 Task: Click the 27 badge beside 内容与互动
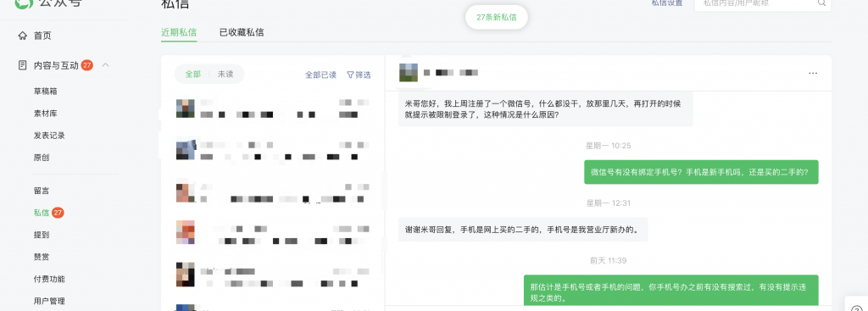[87, 65]
